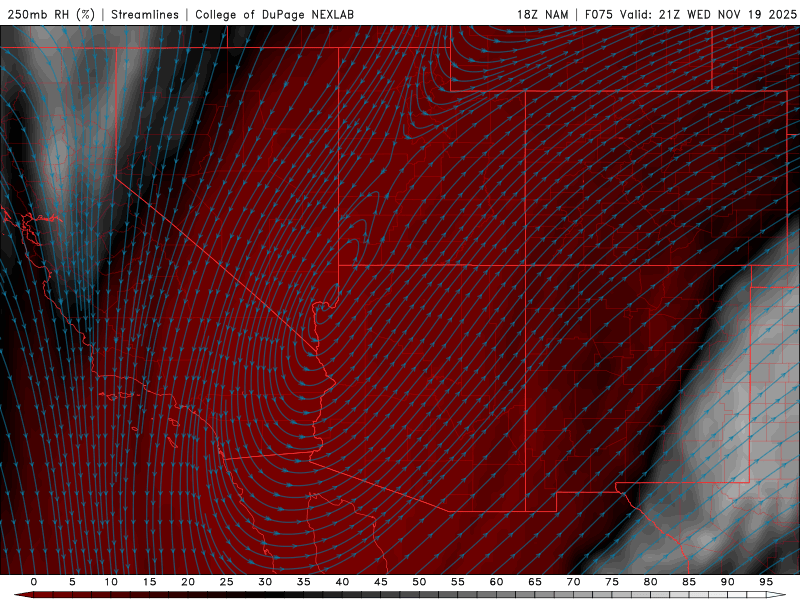Click the colorbar label "60"
Screen dimensions: 800x600
(x=496, y=582)
